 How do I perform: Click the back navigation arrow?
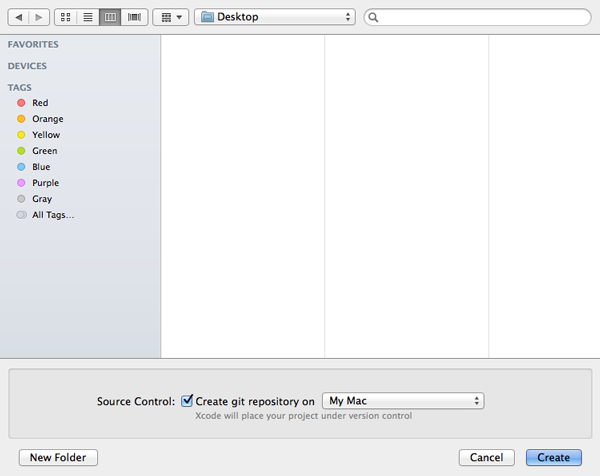point(18,18)
